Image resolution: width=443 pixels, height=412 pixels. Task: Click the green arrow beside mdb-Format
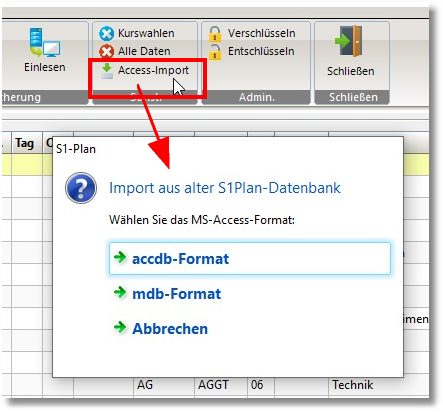click(x=120, y=293)
